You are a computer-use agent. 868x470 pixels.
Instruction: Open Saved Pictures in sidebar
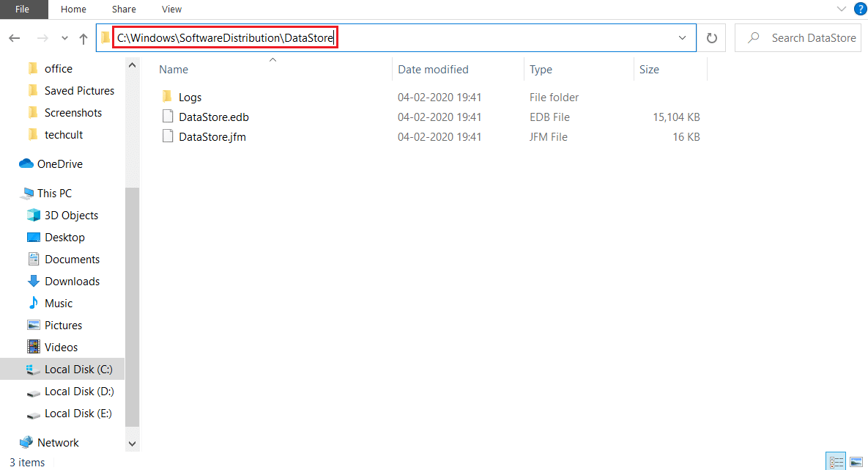coord(79,91)
